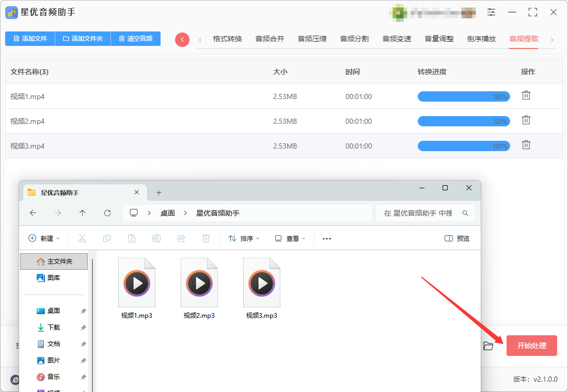Click the Copy icon in Explorer toolbar
568x392 pixels.
coord(107,238)
